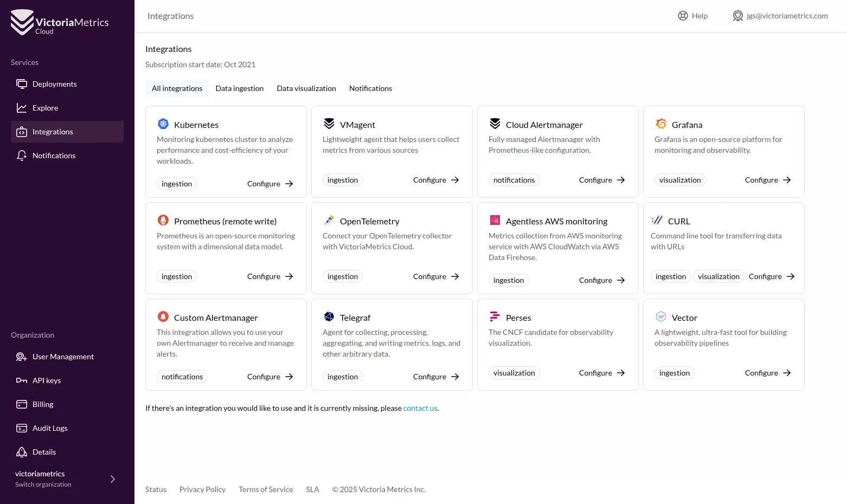Configure Prometheus remote write integration
Screen dimensions: 847x504
(x=270, y=276)
